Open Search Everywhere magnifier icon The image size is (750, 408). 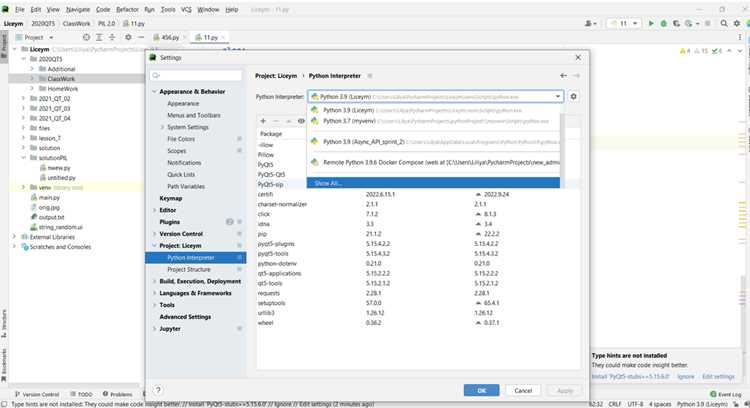point(724,23)
